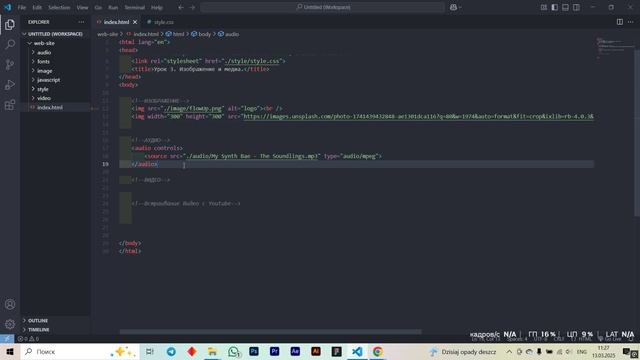Open the File menu
The image size is (640, 360).
click(22, 7)
